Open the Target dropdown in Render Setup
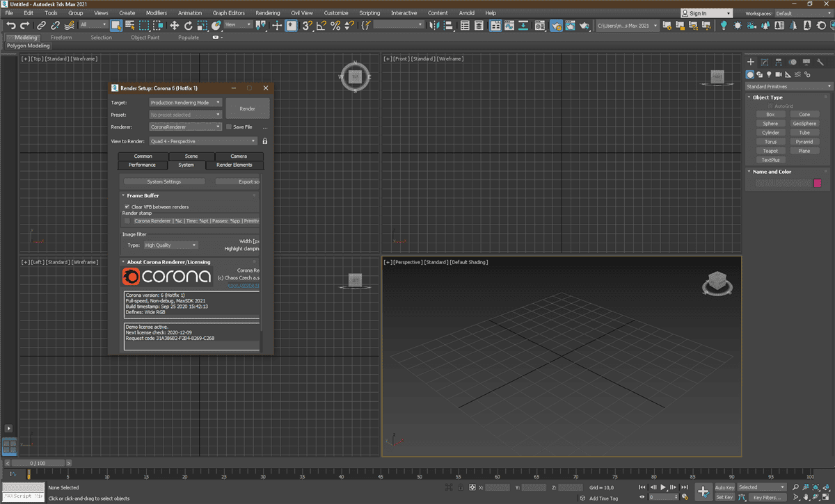835x504 pixels. point(186,102)
